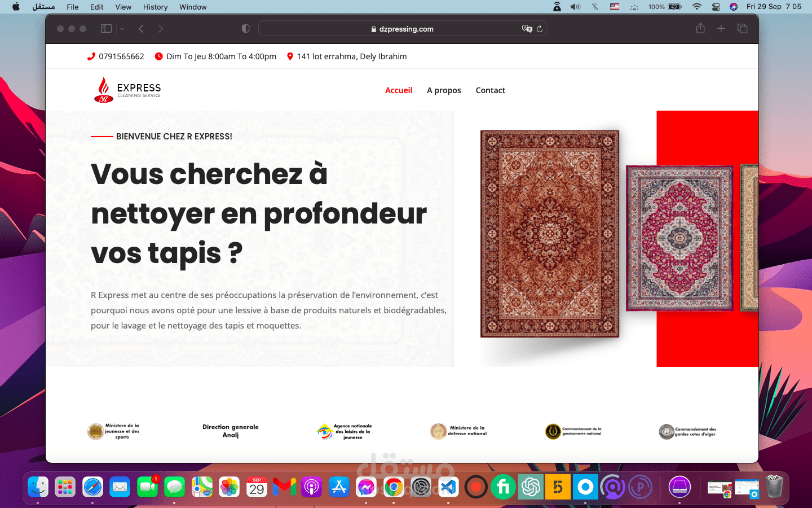This screenshot has width=812, height=508.
Task: Open Control Center toggle in menu bar
Action: pos(716,7)
